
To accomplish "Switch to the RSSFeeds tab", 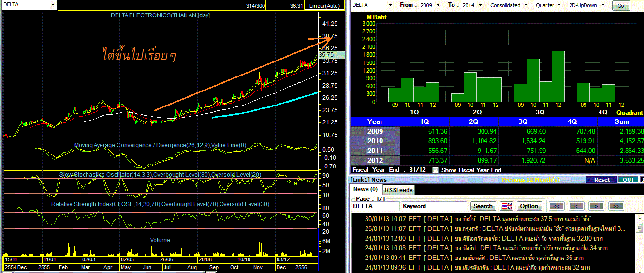I will (x=398, y=190).
